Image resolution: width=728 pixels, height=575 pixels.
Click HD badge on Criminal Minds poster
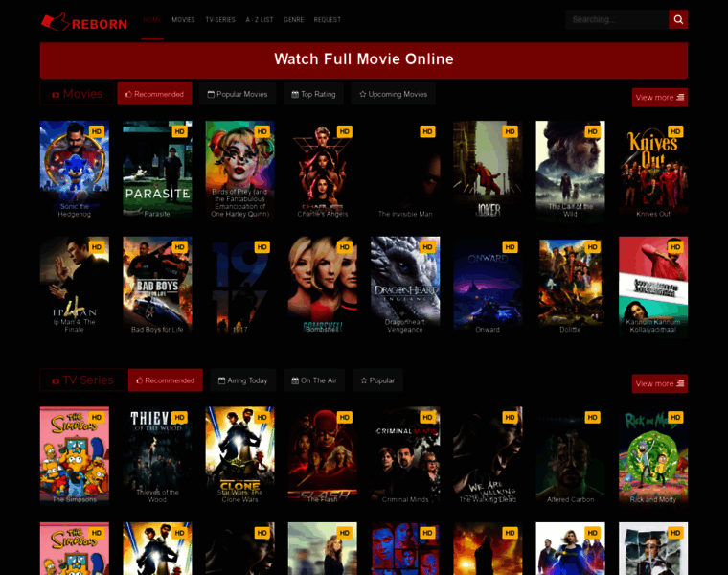click(427, 418)
